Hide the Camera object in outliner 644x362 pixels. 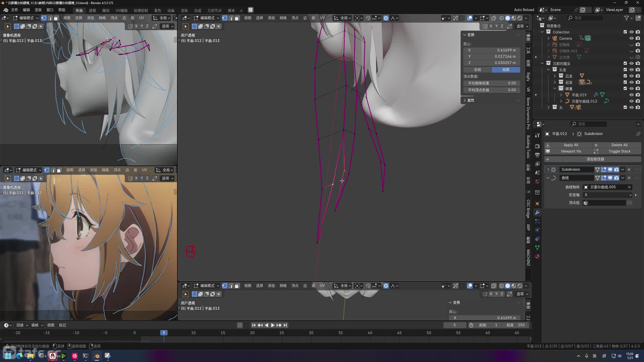click(631, 38)
